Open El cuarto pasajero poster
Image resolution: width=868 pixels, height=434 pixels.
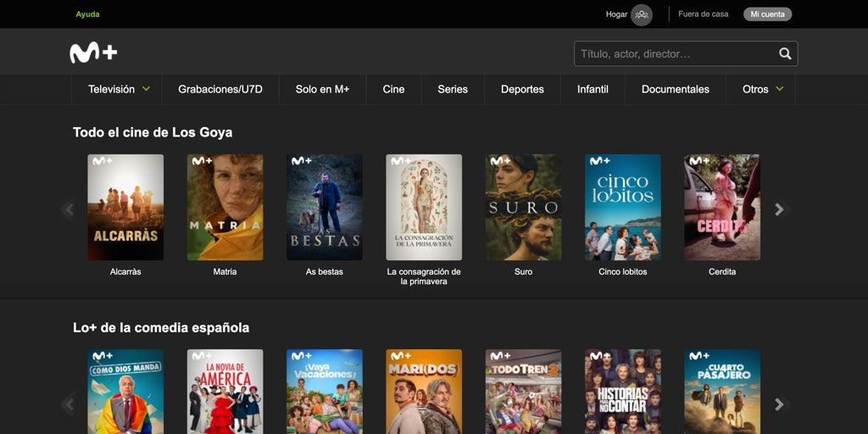click(x=722, y=392)
